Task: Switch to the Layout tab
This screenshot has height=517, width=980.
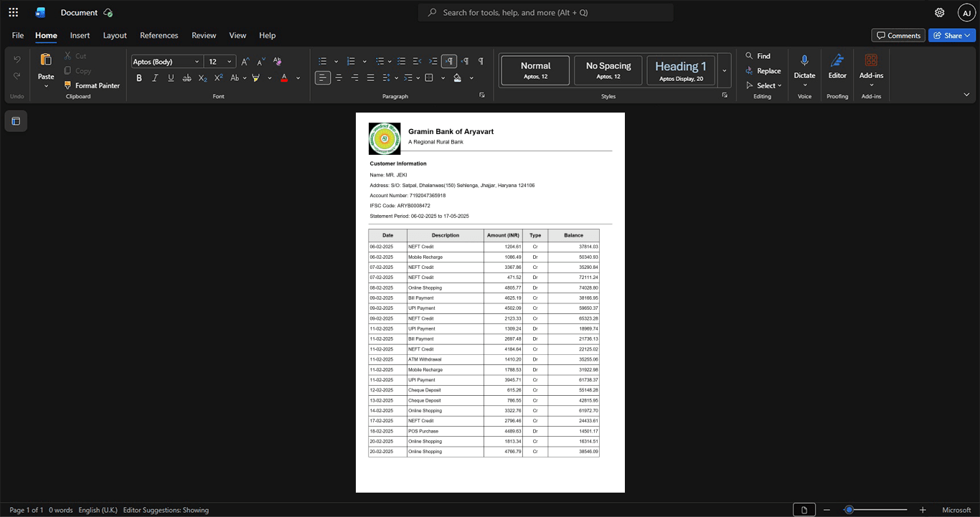Action: (115, 35)
